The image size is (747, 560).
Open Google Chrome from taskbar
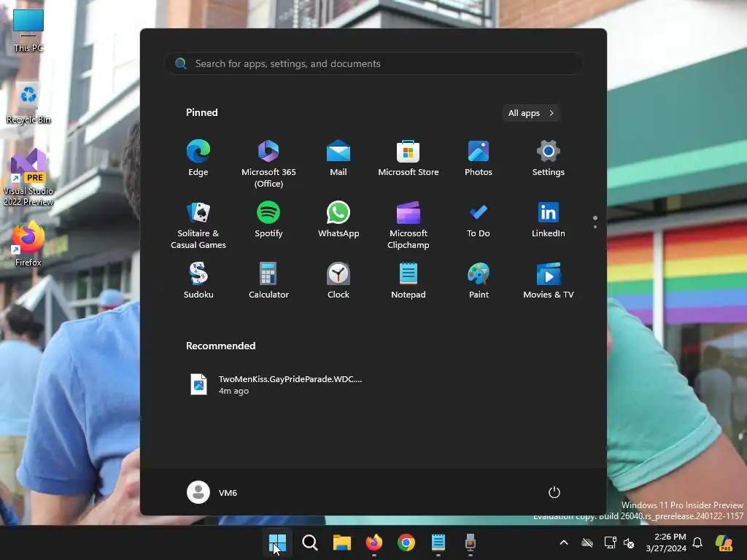[406, 542]
